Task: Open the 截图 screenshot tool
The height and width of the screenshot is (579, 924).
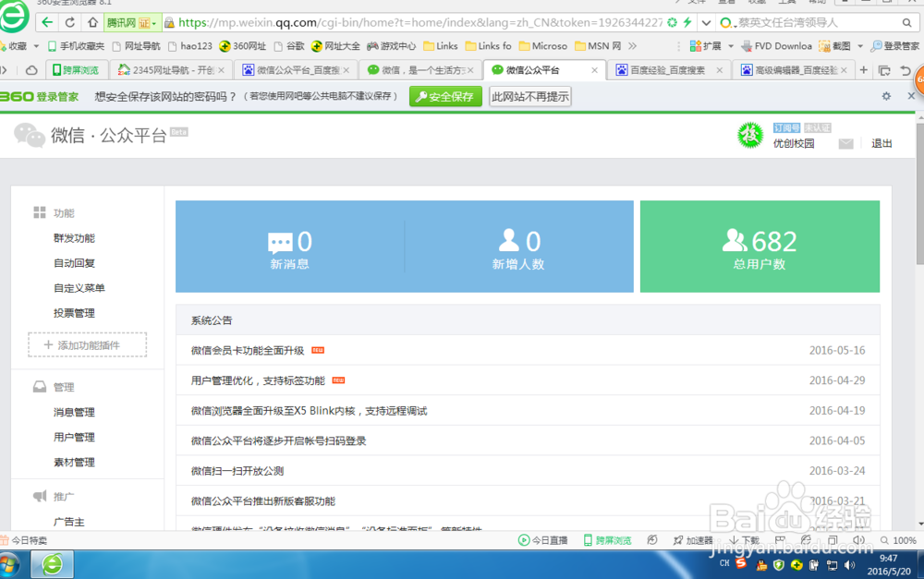Action: 834,46
